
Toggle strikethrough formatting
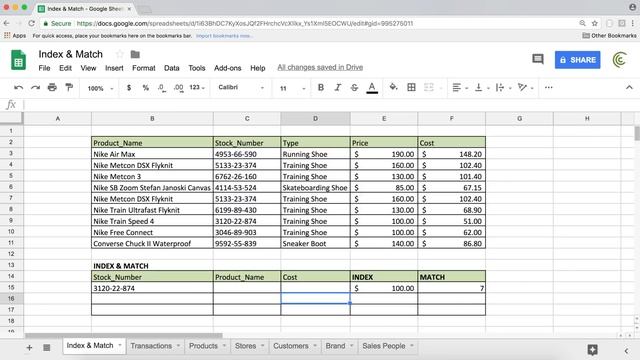(354, 87)
